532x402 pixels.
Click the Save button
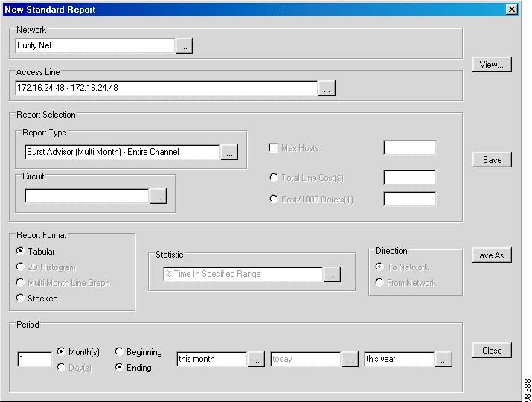click(x=492, y=159)
